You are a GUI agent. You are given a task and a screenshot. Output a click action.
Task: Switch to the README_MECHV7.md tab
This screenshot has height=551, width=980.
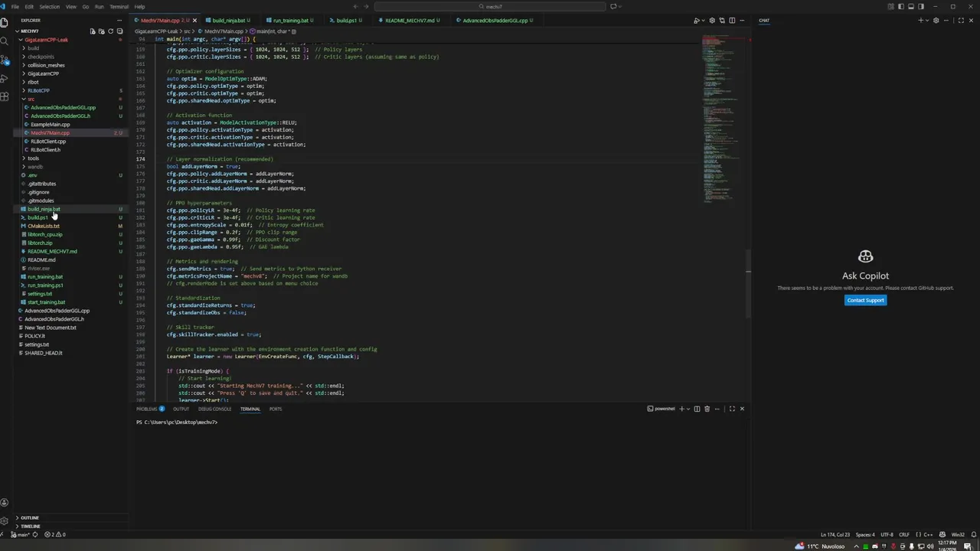pyautogui.click(x=410, y=21)
